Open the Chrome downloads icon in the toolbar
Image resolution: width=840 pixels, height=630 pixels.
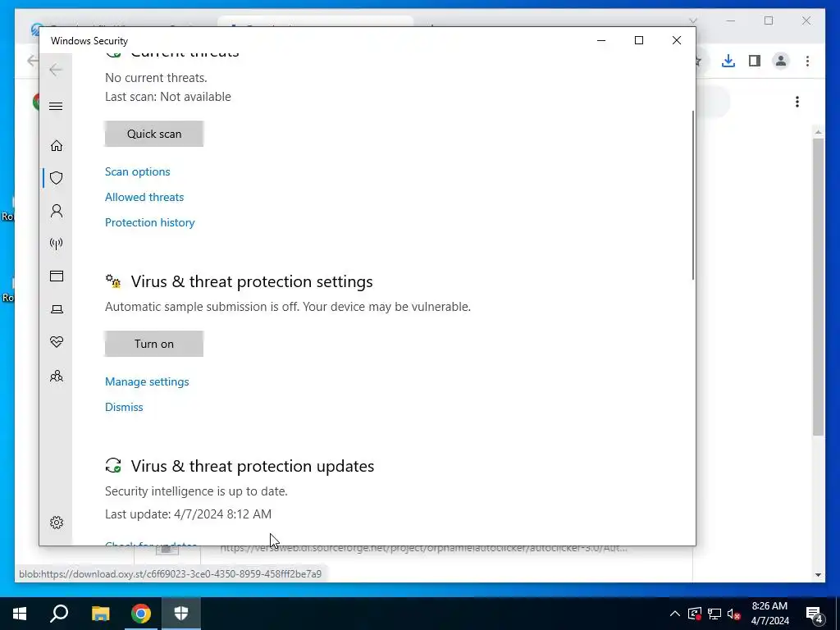click(728, 61)
